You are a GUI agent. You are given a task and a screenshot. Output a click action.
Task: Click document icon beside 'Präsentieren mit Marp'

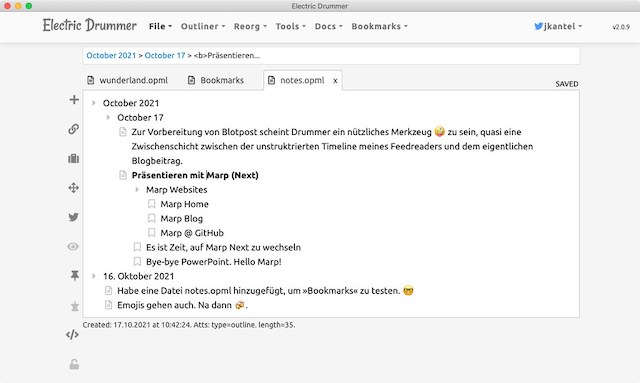coord(123,175)
